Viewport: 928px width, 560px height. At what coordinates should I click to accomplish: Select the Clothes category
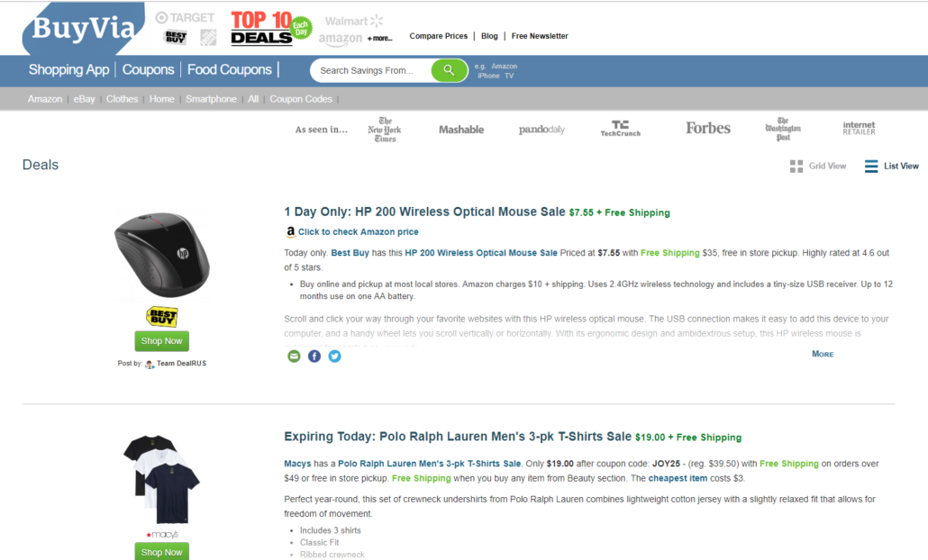click(122, 99)
